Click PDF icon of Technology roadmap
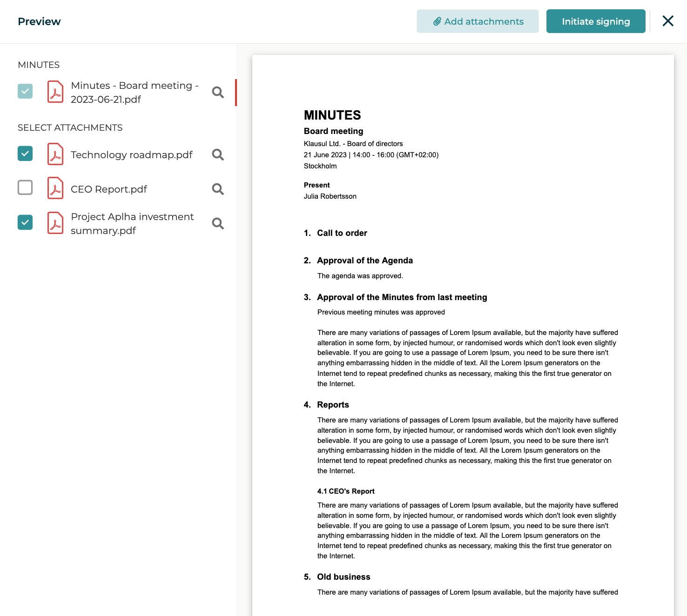 pyautogui.click(x=55, y=154)
